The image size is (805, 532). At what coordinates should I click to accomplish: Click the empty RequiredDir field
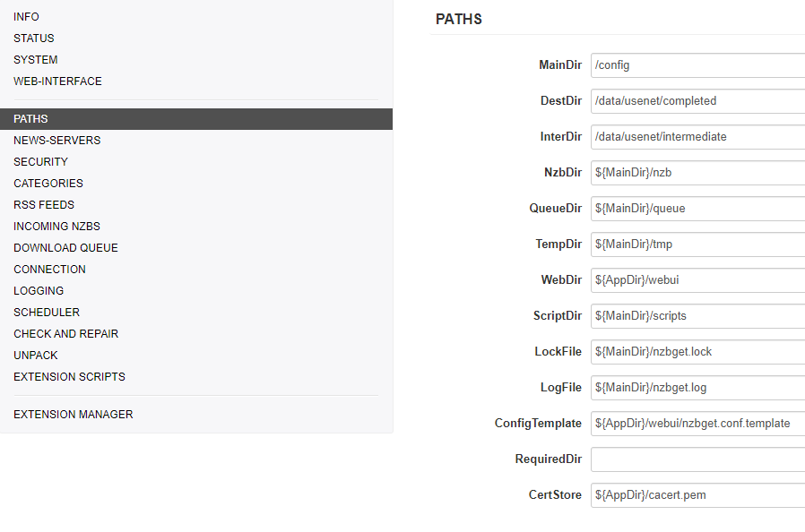(x=697, y=459)
